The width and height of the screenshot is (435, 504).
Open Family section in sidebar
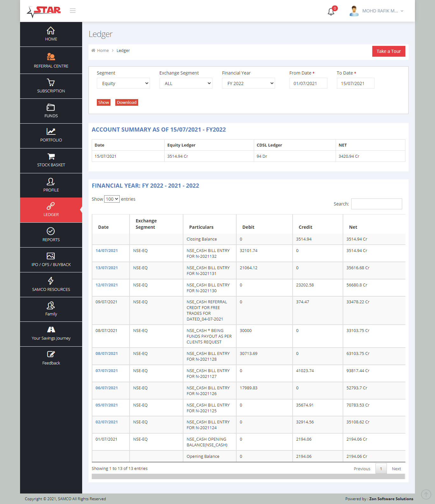pyautogui.click(x=51, y=309)
